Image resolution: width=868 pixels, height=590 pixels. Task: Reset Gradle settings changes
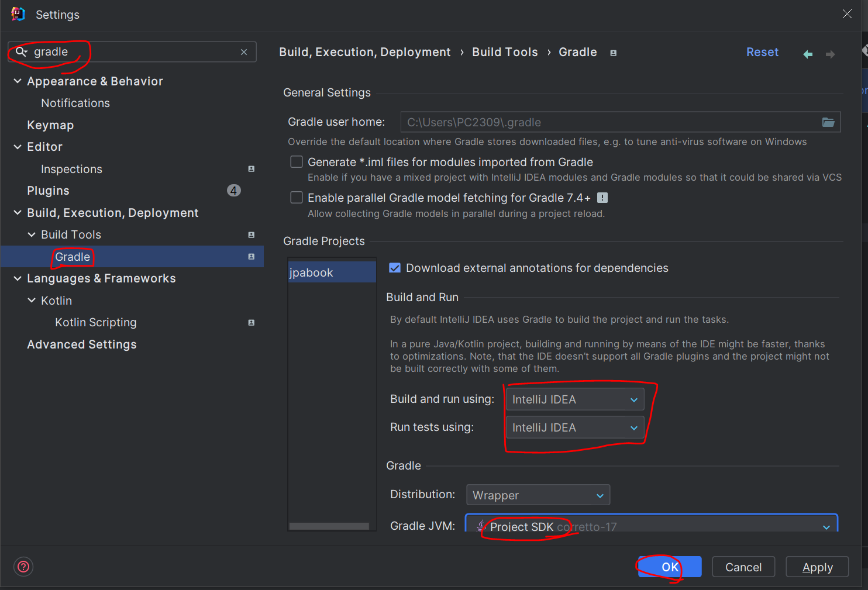pos(762,52)
